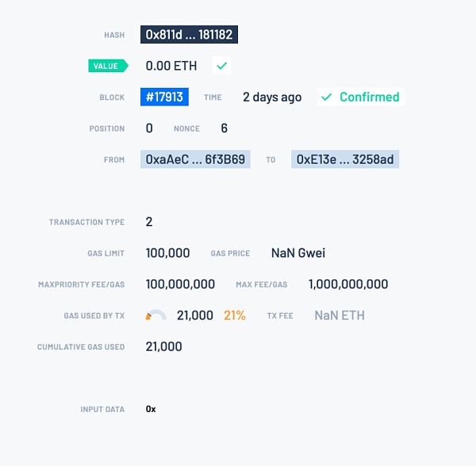Click the green checkmark next to 0.00 ETH

pyautogui.click(x=222, y=66)
